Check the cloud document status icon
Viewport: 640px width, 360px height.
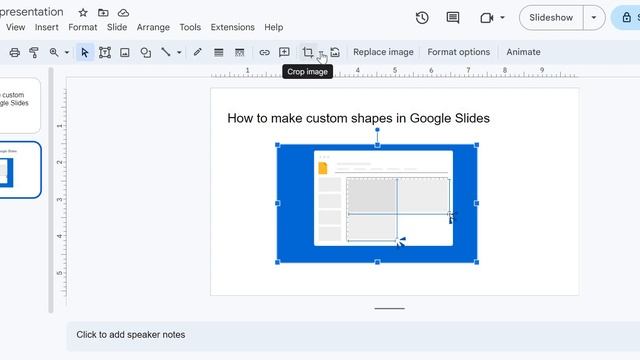coord(123,13)
